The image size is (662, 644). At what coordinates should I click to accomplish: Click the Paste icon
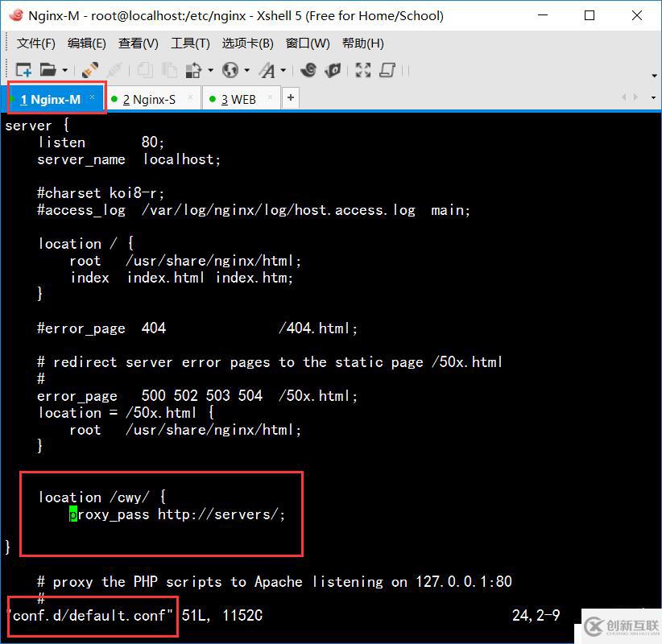click(x=168, y=69)
